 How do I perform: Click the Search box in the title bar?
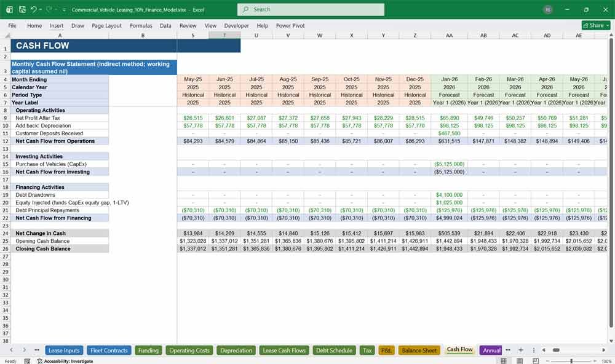[311, 9]
